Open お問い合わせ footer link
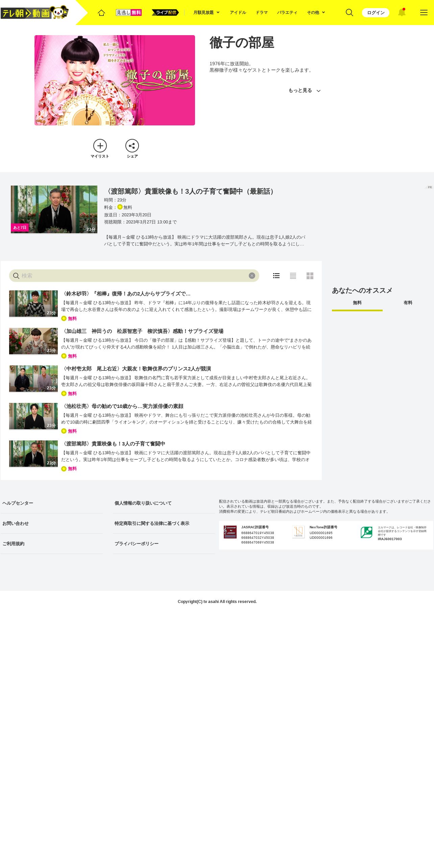This screenshot has width=434, height=868. click(16, 524)
